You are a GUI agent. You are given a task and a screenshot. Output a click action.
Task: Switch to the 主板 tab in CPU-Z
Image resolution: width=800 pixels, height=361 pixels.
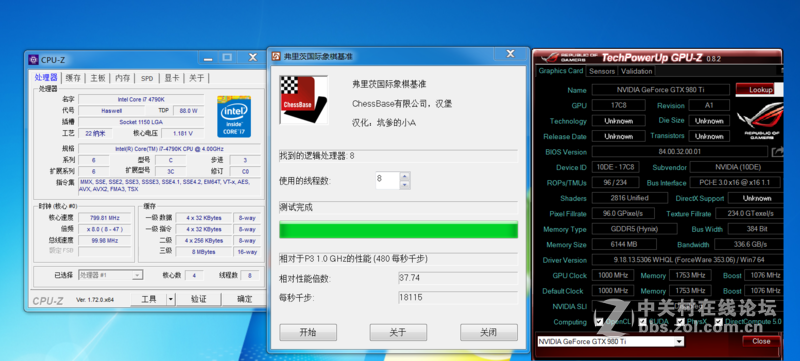click(x=98, y=78)
